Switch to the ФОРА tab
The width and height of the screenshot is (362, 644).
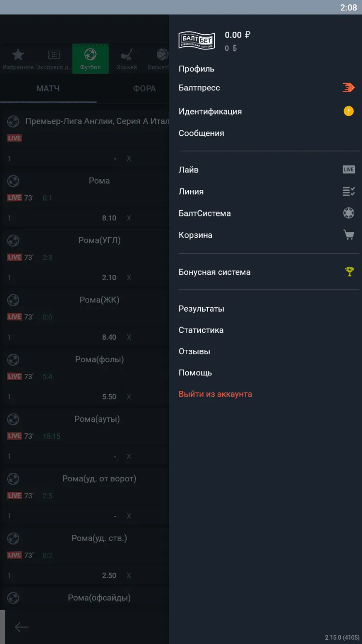(144, 89)
